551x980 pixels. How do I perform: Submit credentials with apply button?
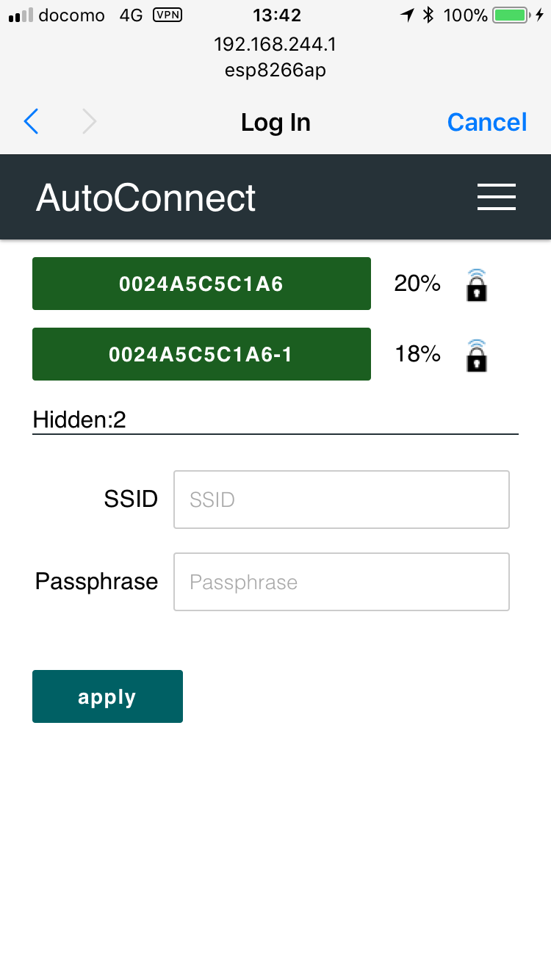(107, 696)
